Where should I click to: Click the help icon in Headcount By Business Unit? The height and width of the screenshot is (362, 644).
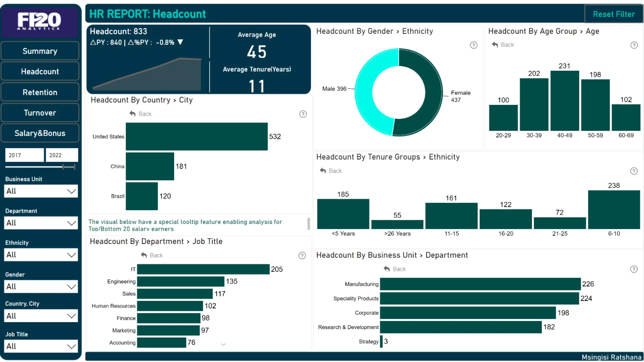(634, 269)
